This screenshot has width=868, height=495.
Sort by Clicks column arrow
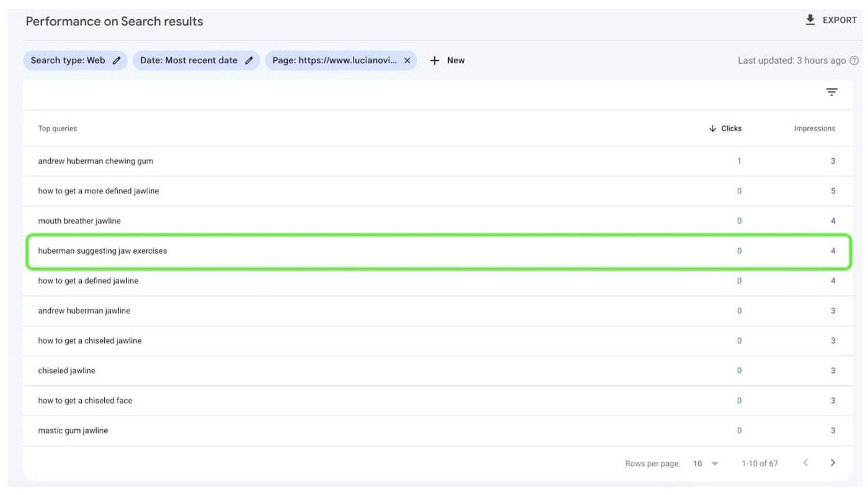click(712, 128)
